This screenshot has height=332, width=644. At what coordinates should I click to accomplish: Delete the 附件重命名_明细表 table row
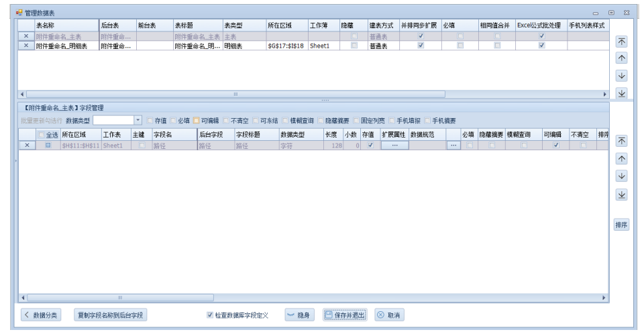26,46
